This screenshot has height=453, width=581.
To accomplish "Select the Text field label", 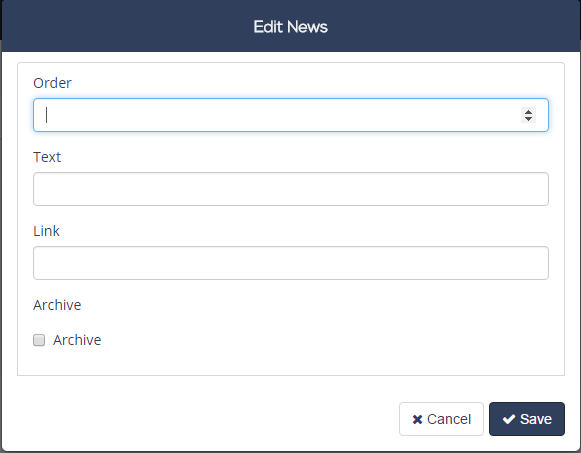I will (47, 157).
